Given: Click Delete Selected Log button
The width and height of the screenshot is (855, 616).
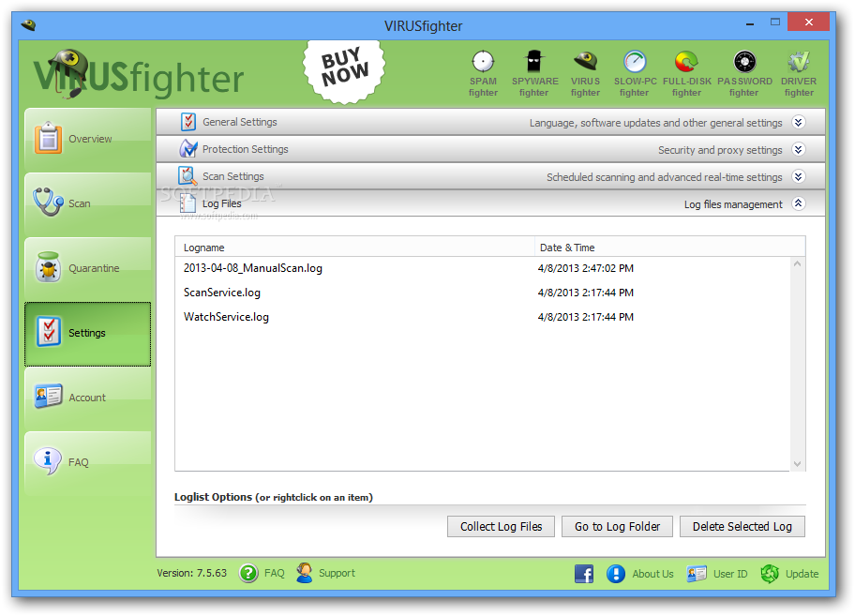Looking at the screenshot, I should click(742, 527).
